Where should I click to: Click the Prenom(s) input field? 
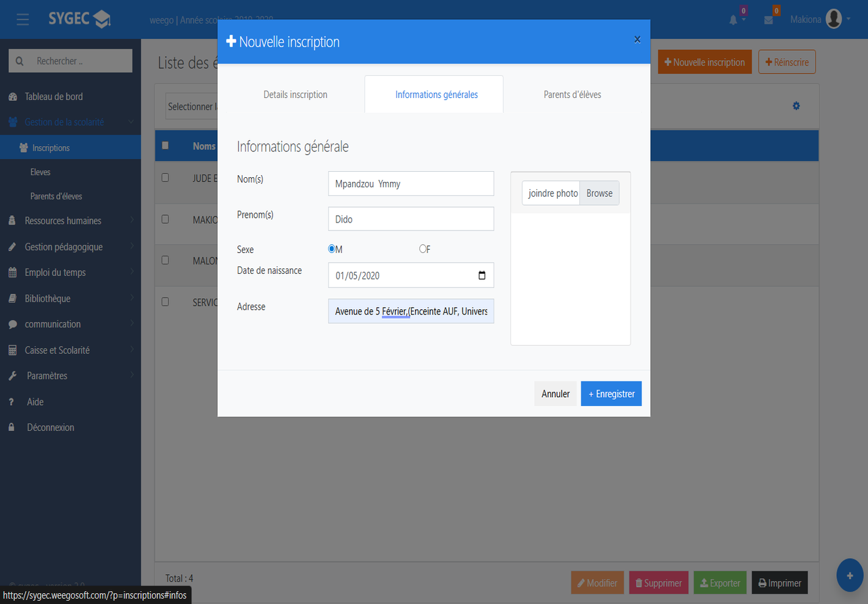point(411,219)
